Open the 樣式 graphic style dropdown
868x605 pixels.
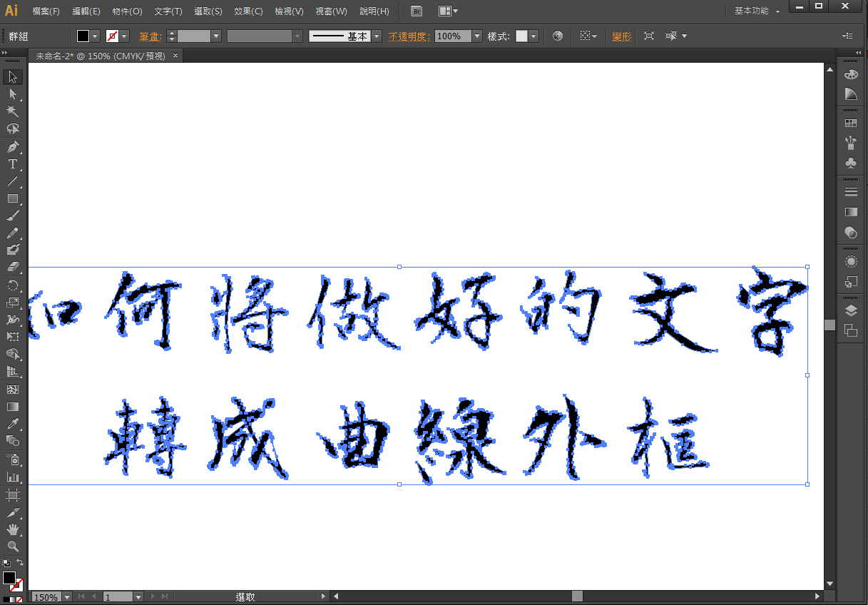click(534, 36)
